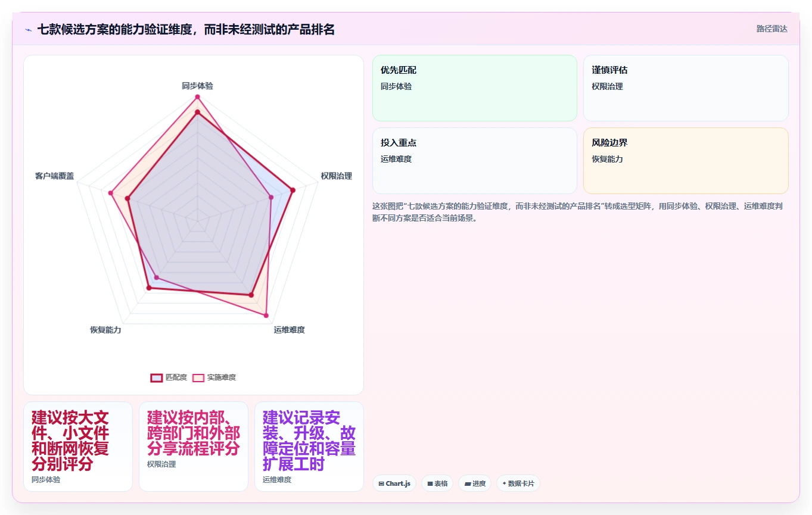Screen dimensions: 812x515
Task: Select the 进度 chip
Action: [475, 483]
